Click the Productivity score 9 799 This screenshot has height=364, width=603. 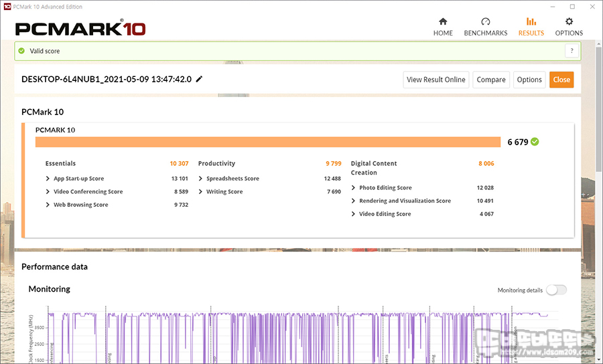[x=334, y=163]
